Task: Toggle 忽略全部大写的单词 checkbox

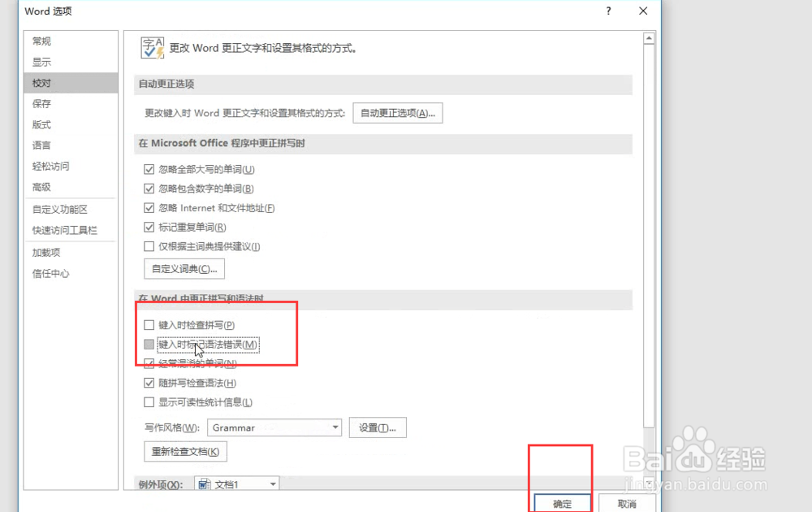Action: (149, 170)
